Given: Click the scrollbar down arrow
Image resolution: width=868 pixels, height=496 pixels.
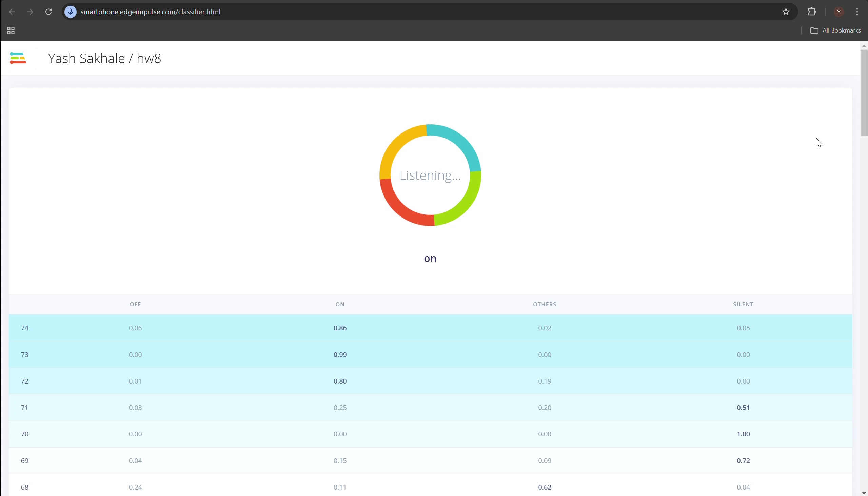Looking at the screenshot, I should click(x=864, y=493).
